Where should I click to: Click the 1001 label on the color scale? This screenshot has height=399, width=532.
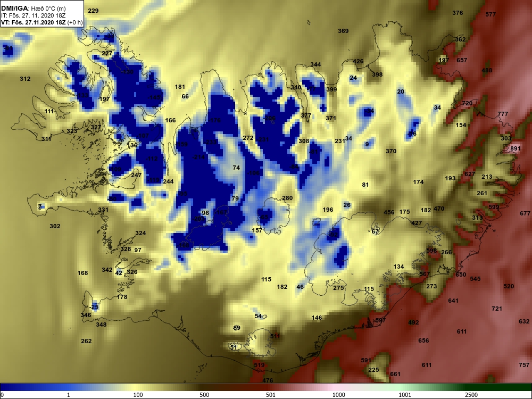point(405,395)
